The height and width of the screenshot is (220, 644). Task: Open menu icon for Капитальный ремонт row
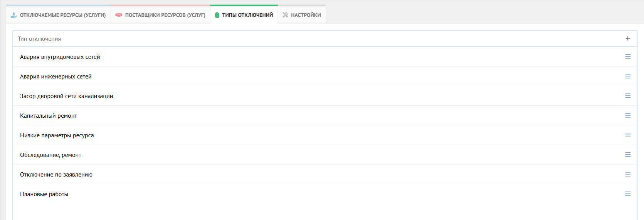pos(627,115)
